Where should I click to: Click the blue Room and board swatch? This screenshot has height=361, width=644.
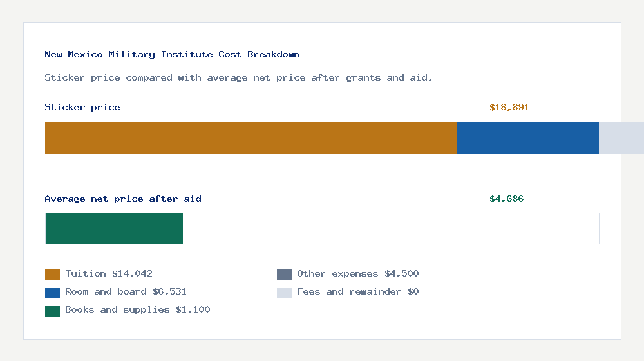[x=52, y=293]
